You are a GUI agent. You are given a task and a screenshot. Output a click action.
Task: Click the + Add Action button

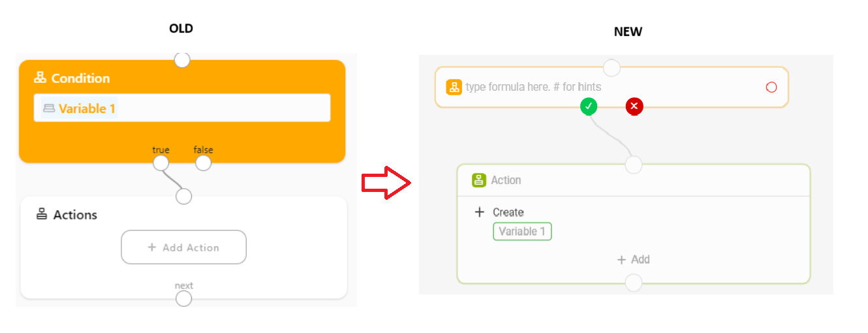183,247
